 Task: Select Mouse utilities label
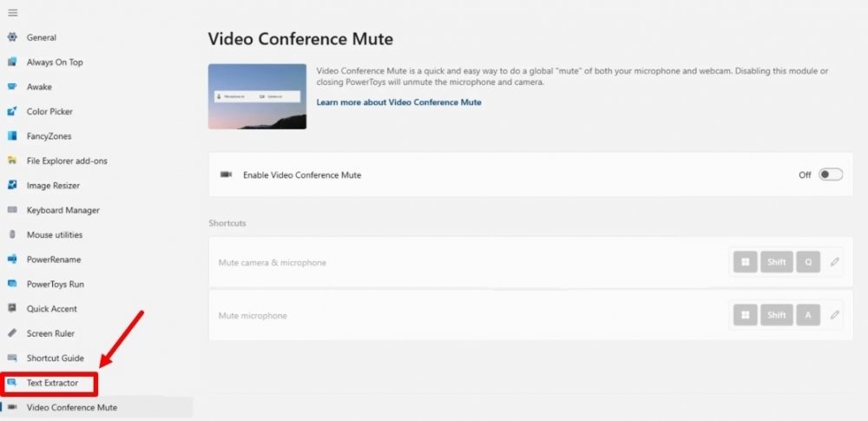click(55, 234)
